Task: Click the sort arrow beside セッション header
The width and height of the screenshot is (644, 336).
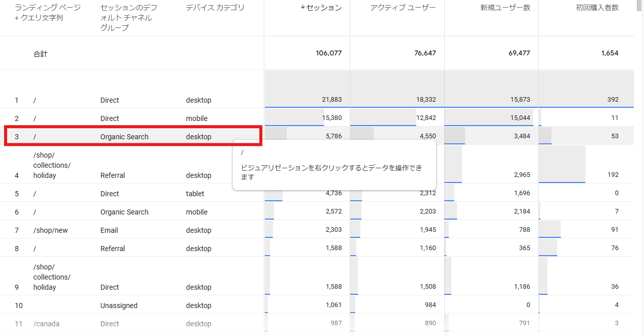Action: click(303, 8)
